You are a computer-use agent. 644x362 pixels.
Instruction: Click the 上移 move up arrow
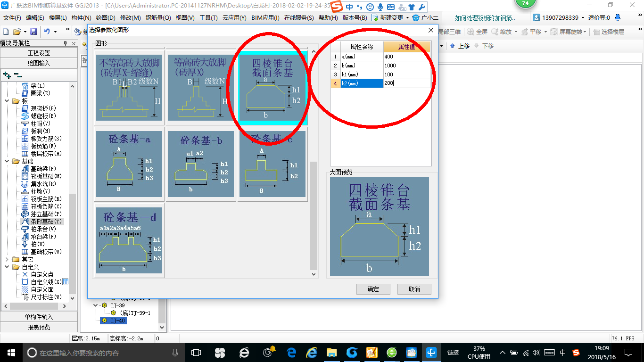pyautogui.click(x=460, y=46)
